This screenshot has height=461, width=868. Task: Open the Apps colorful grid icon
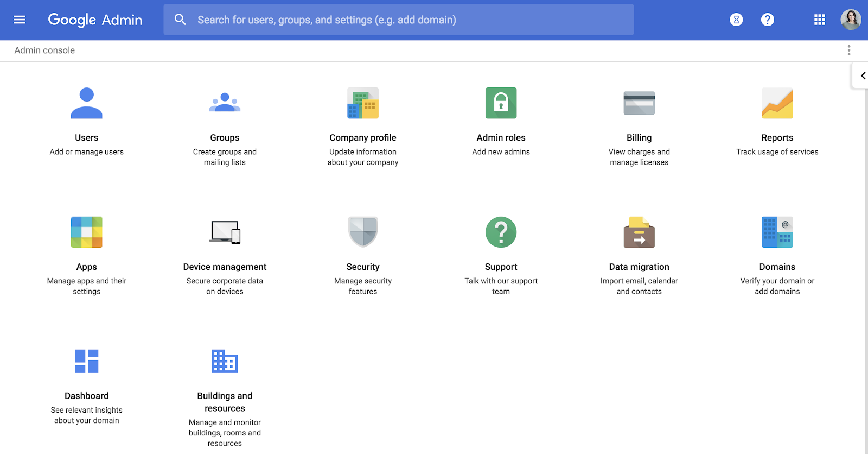click(87, 232)
